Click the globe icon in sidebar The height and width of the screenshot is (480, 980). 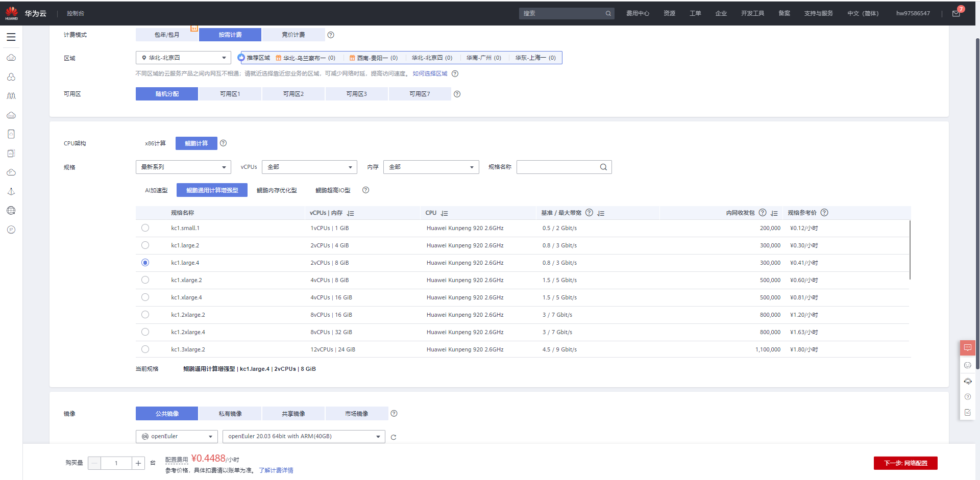point(11,211)
